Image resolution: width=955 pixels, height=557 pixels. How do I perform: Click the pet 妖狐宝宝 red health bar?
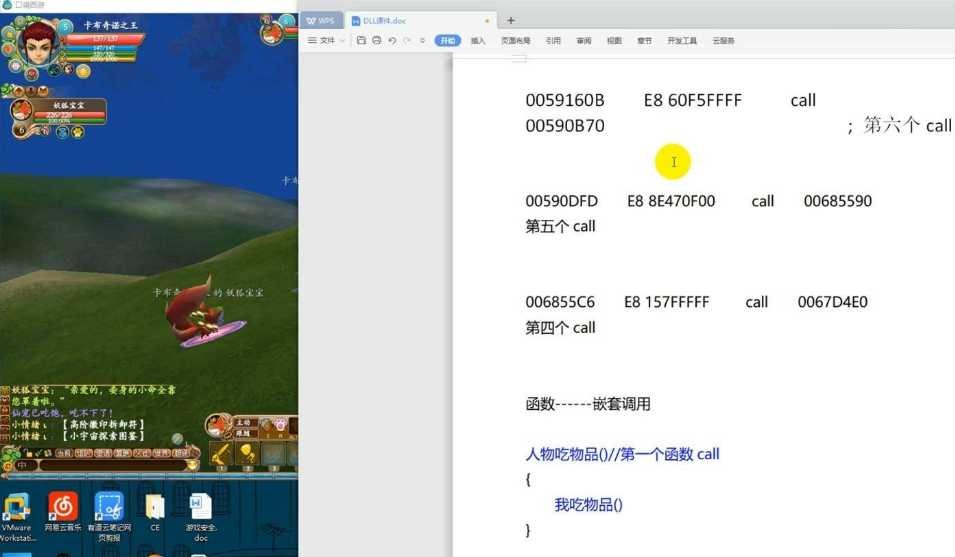(68, 114)
